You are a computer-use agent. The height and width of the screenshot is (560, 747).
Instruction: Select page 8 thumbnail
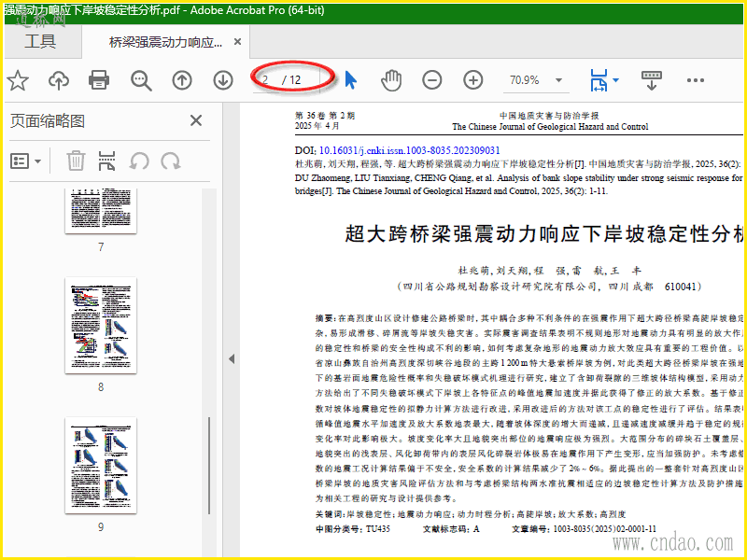[x=101, y=326]
